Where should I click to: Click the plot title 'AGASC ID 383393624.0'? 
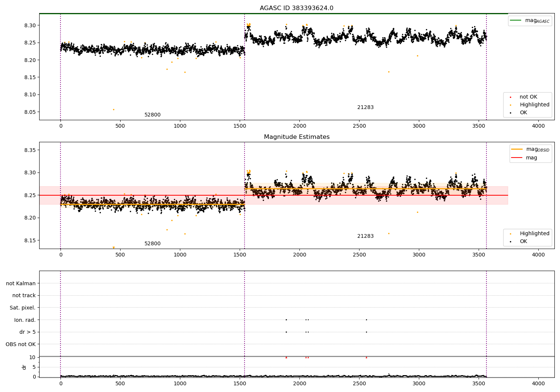[x=296, y=8]
